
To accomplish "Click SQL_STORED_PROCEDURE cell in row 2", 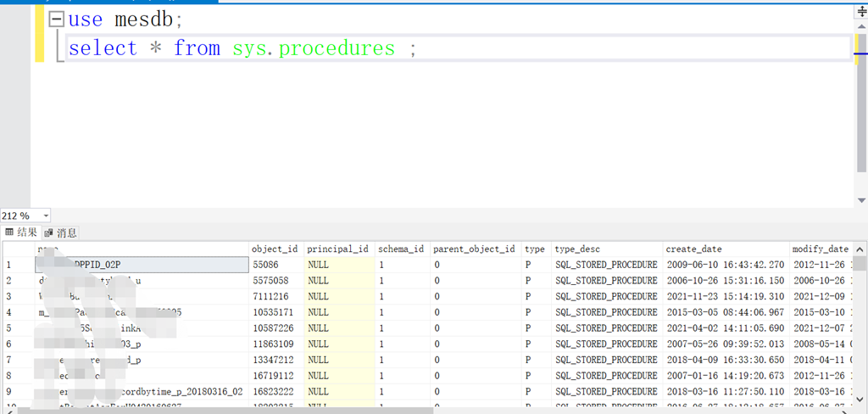I will click(x=607, y=281).
